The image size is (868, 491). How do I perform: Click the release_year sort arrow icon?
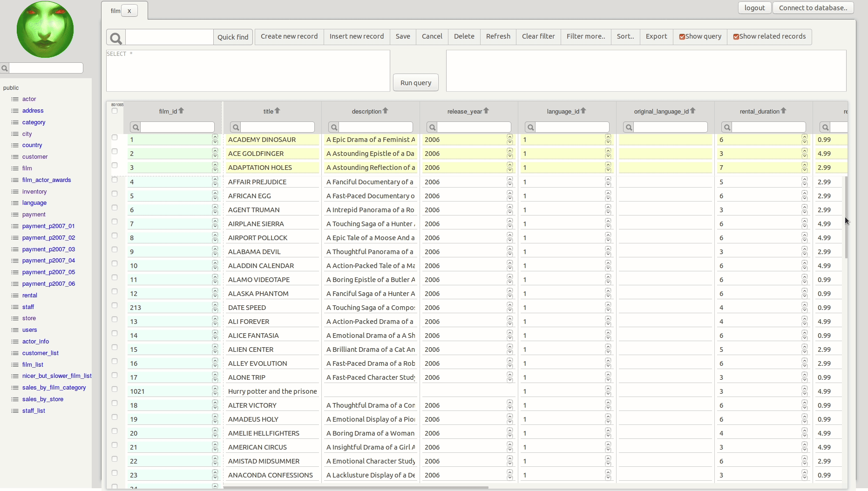coord(486,111)
